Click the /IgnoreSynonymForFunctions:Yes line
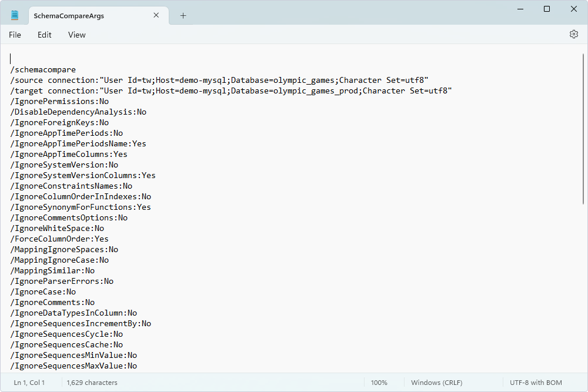 click(x=81, y=207)
